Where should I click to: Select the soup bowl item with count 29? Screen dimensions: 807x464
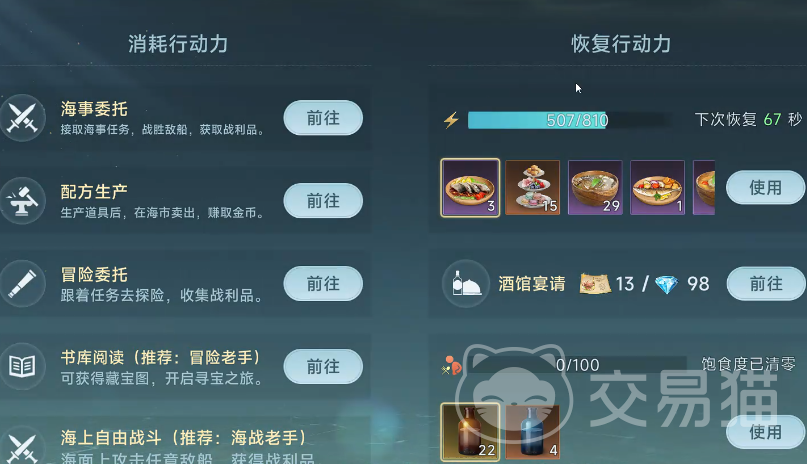tap(595, 188)
